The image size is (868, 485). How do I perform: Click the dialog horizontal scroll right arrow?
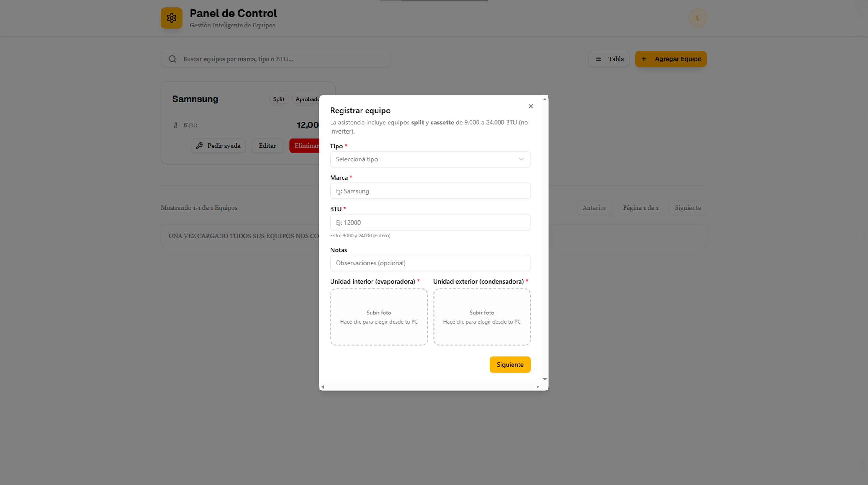coord(537,387)
